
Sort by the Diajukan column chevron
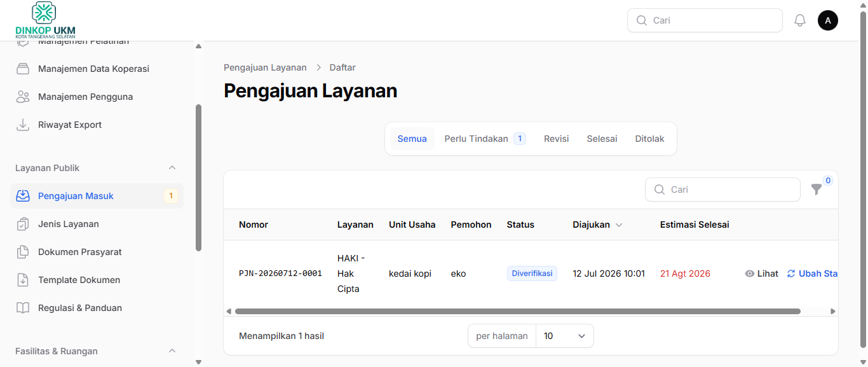point(619,225)
